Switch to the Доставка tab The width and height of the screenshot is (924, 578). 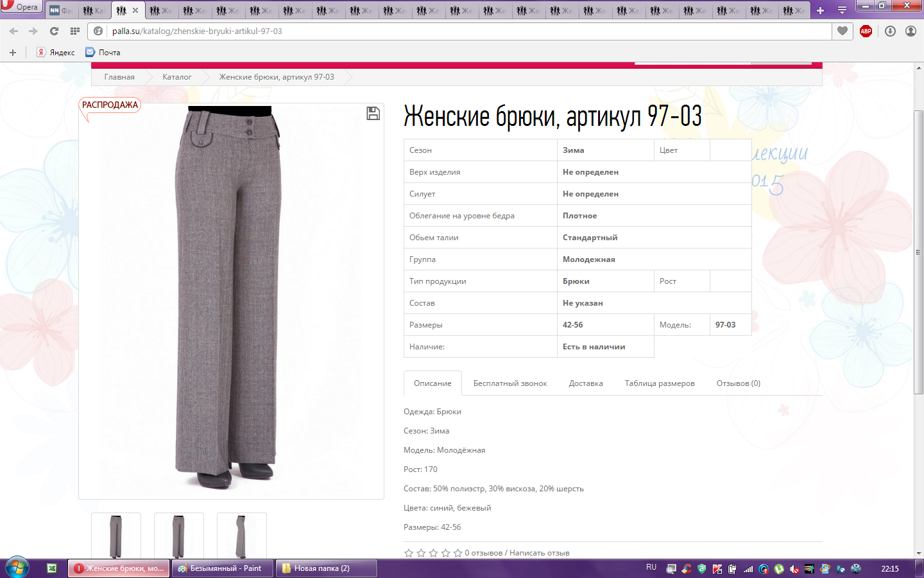[x=585, y=383]
